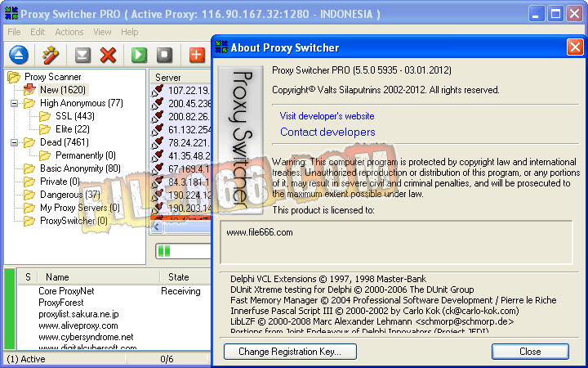Stop scan with the gray stop icon
588x368 pixels.
164,55
